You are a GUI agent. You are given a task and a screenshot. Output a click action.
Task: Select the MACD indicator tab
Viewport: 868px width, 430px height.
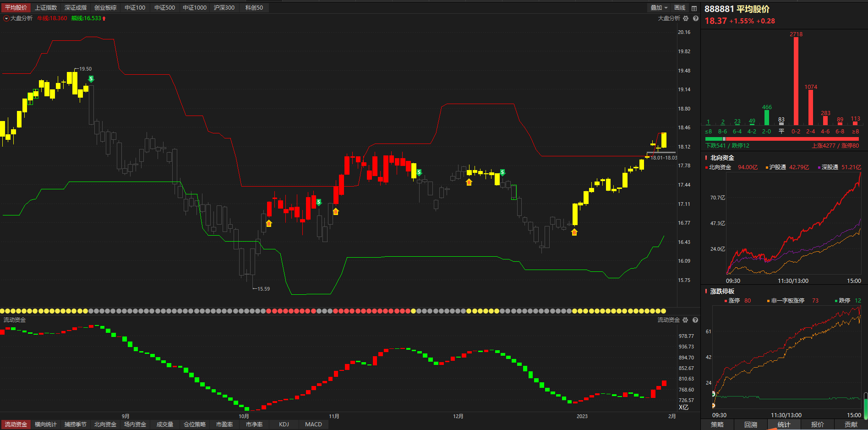click(314, 424)
